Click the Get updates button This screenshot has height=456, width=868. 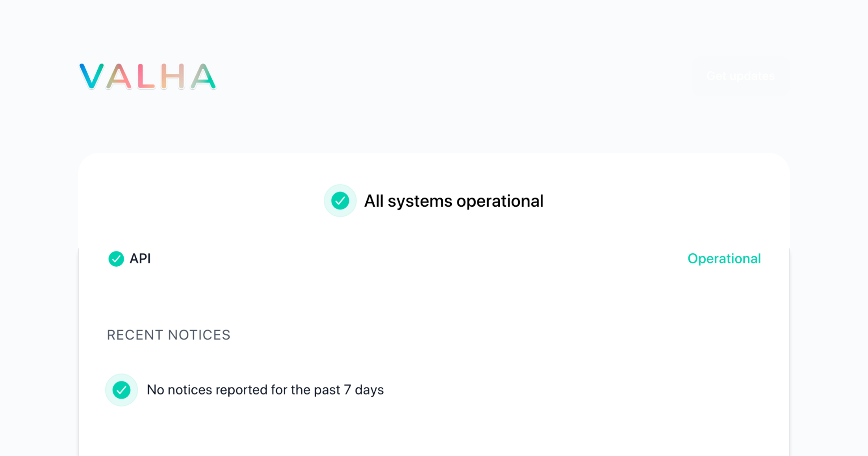click(x=740, y=76)
